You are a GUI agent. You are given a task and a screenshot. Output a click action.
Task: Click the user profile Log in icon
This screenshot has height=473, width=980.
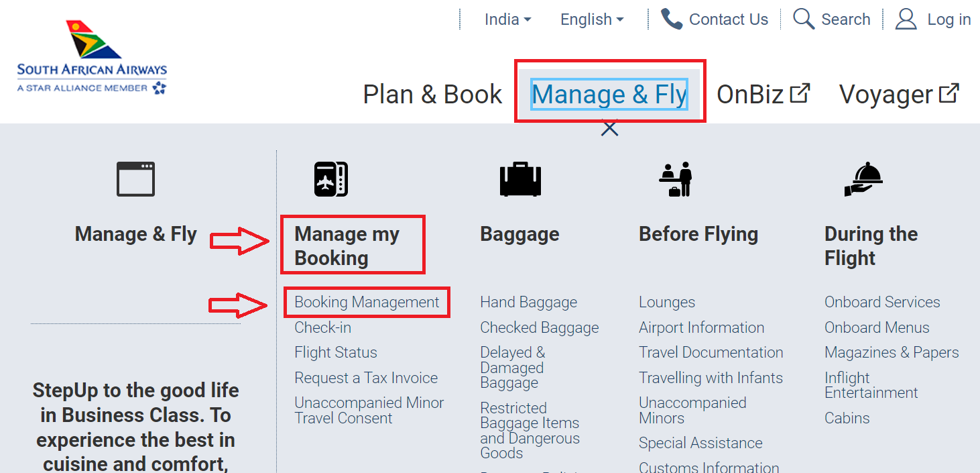click(x=906, y=19)
